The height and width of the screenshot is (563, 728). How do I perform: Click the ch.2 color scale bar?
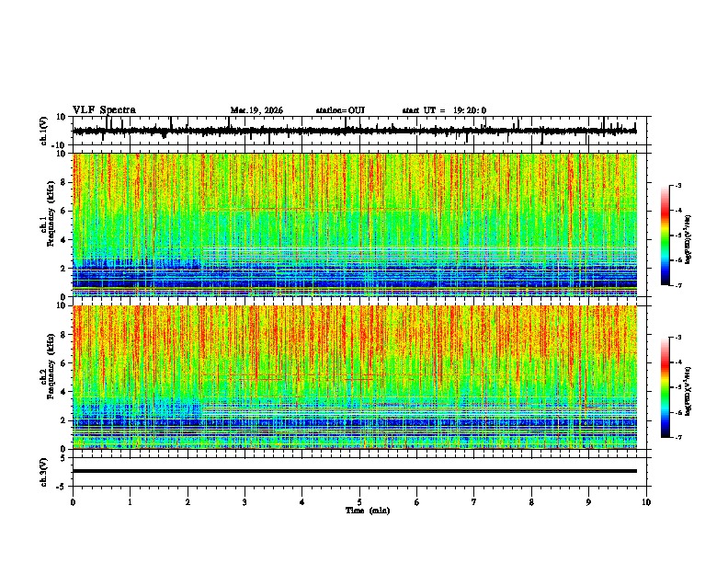(665, 387)
